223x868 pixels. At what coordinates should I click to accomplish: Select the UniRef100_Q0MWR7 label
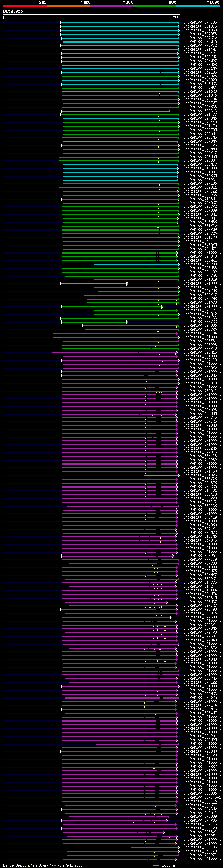coord(200,61)
